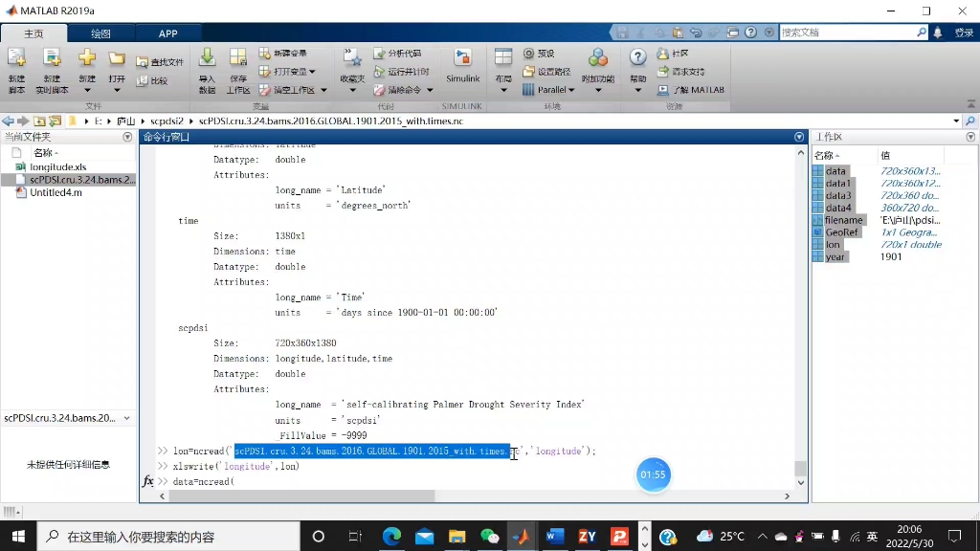Switch to the APP tab
The image size is (980, 551).
click(167, 33)
